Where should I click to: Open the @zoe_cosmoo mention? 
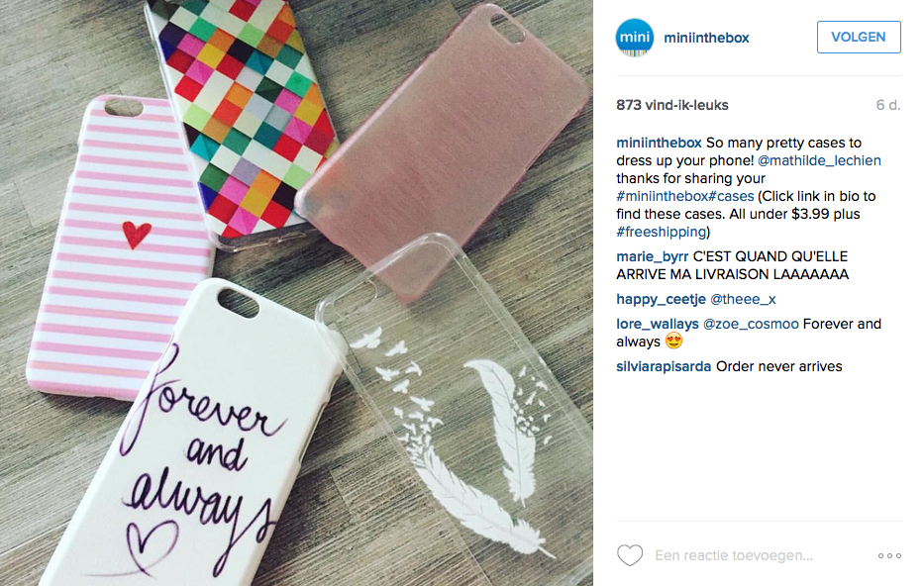[x=751, y=324]
